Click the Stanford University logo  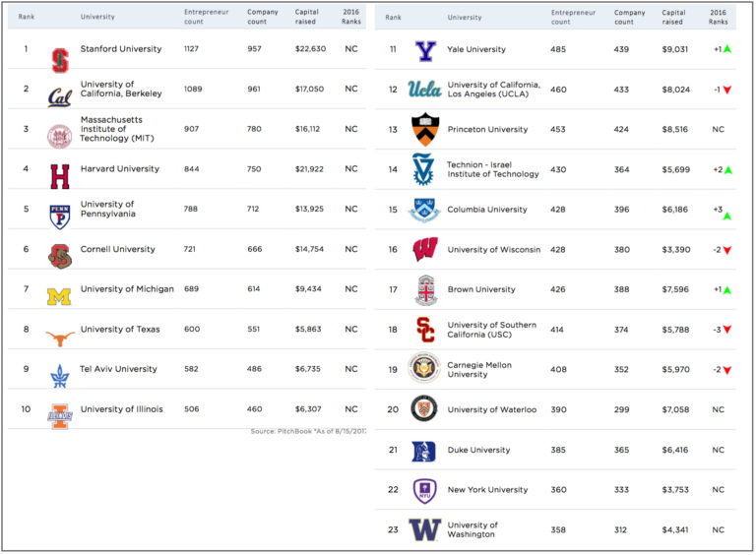pos(60,61)
